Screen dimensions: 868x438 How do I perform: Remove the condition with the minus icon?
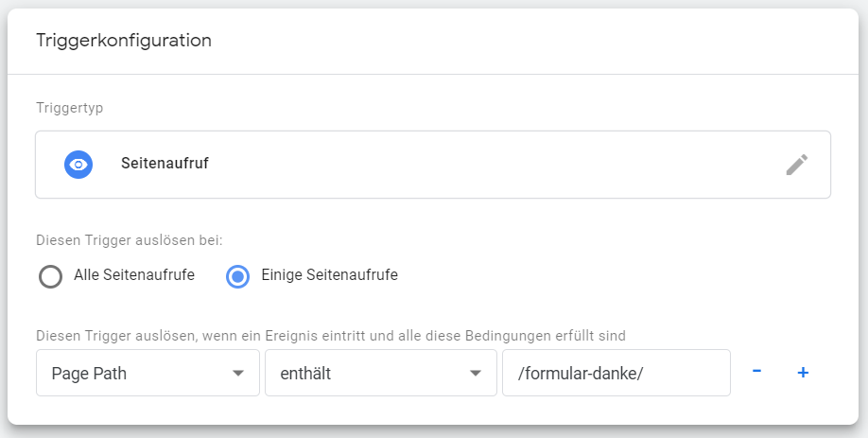pyautogui.click(x=756, y=372)
